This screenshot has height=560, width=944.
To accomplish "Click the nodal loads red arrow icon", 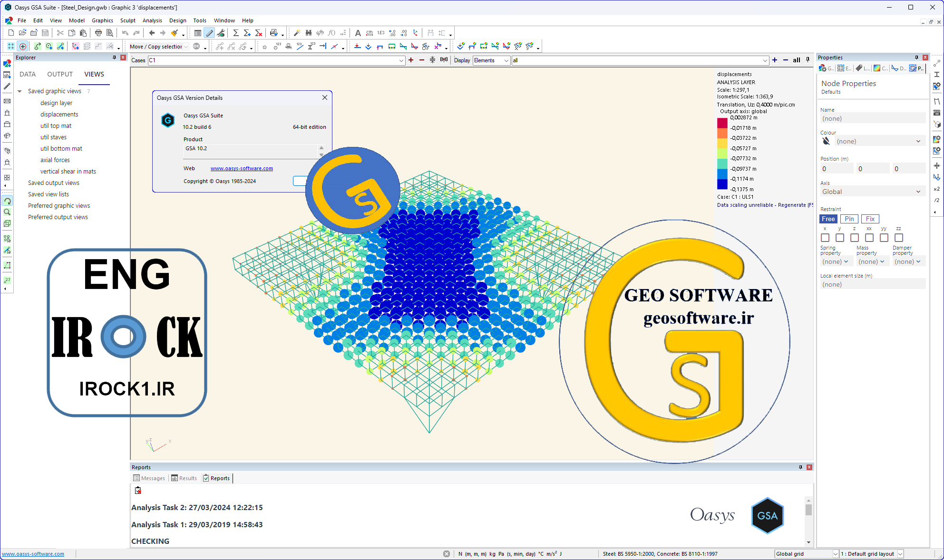I will 357,46.
